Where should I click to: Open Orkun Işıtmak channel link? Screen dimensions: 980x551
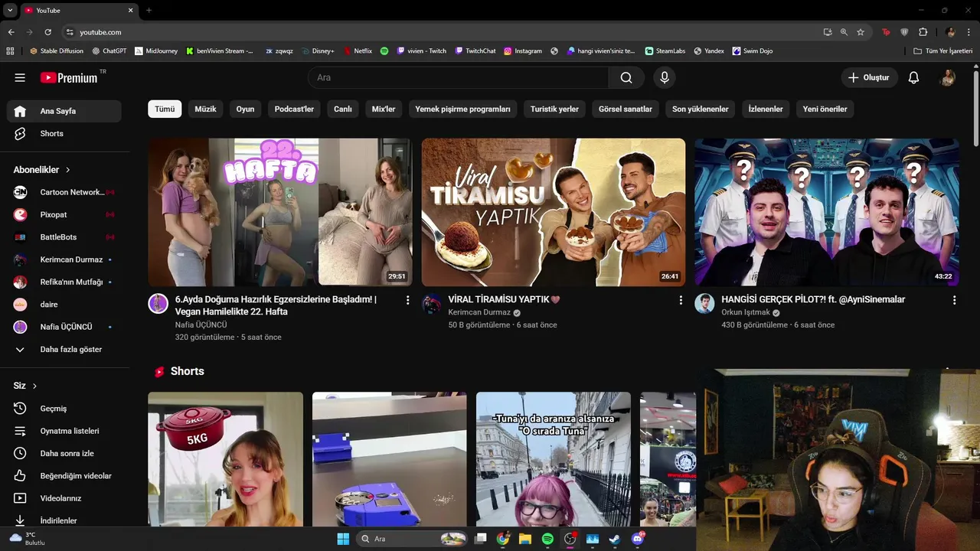point(746,313)
